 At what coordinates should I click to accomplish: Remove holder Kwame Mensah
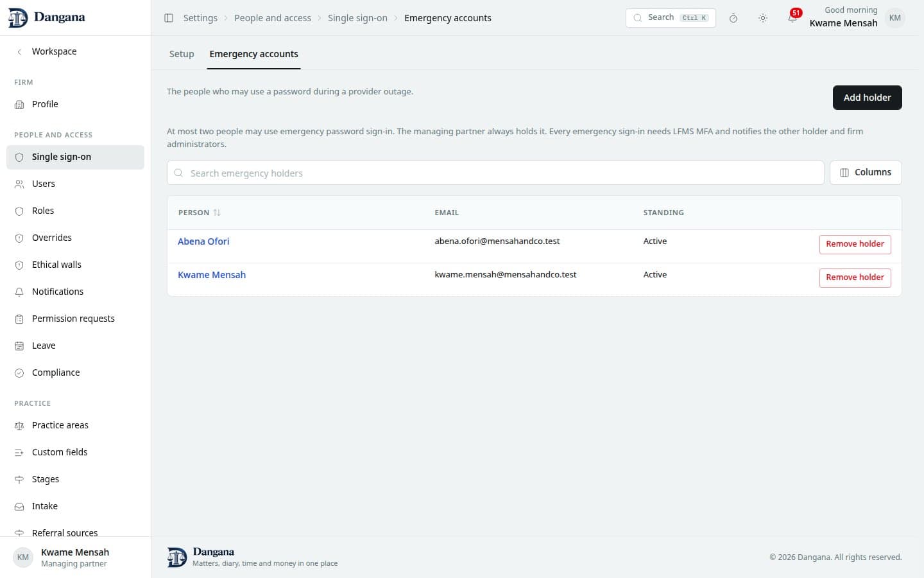[855, 277]
